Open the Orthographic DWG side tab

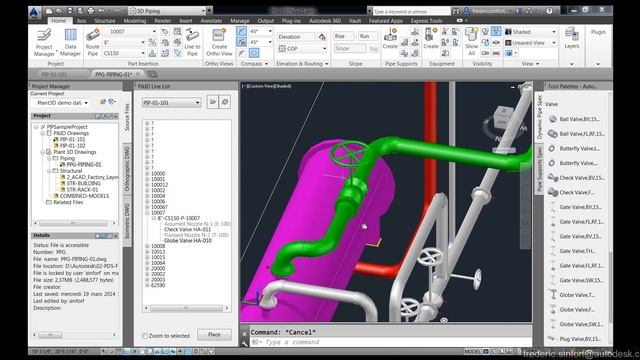point(127,169)
